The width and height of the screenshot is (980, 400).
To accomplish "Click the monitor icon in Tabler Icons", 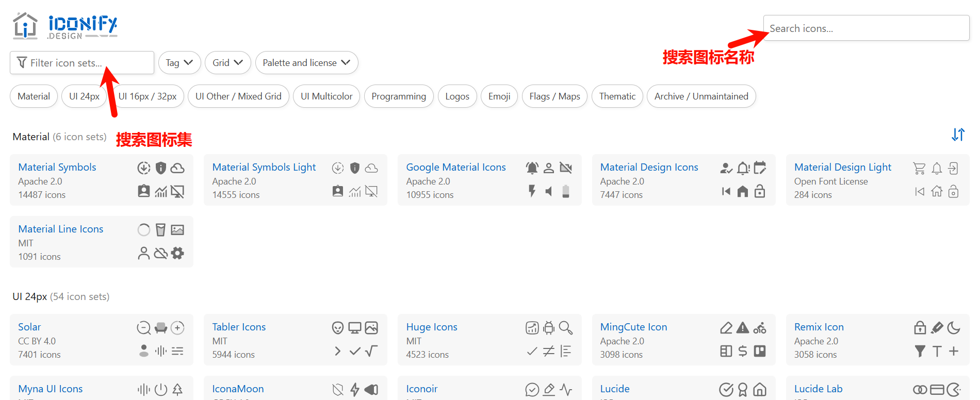I will tap(355, 328).
